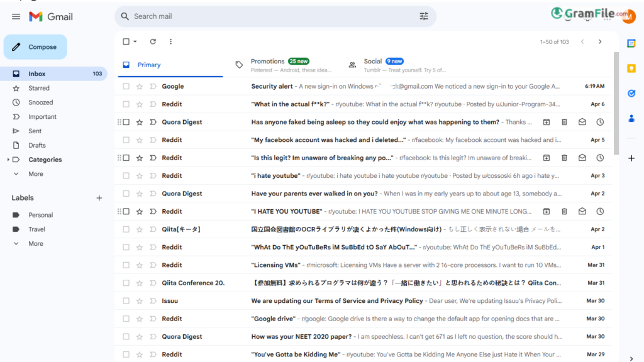
Task: Check the "You've Gotta be Kidding Me" email
Action: [x=126, y=354]
